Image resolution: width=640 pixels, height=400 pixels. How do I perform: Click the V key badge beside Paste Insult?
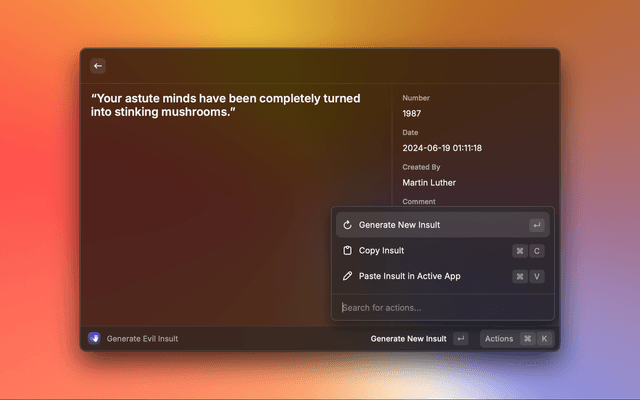(537, 276)
